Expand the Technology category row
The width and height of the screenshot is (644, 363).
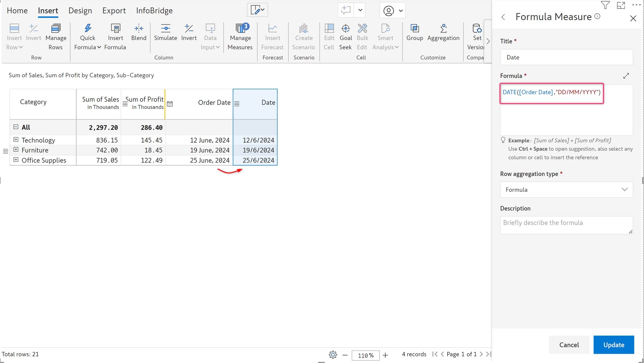tap(16, 139)
